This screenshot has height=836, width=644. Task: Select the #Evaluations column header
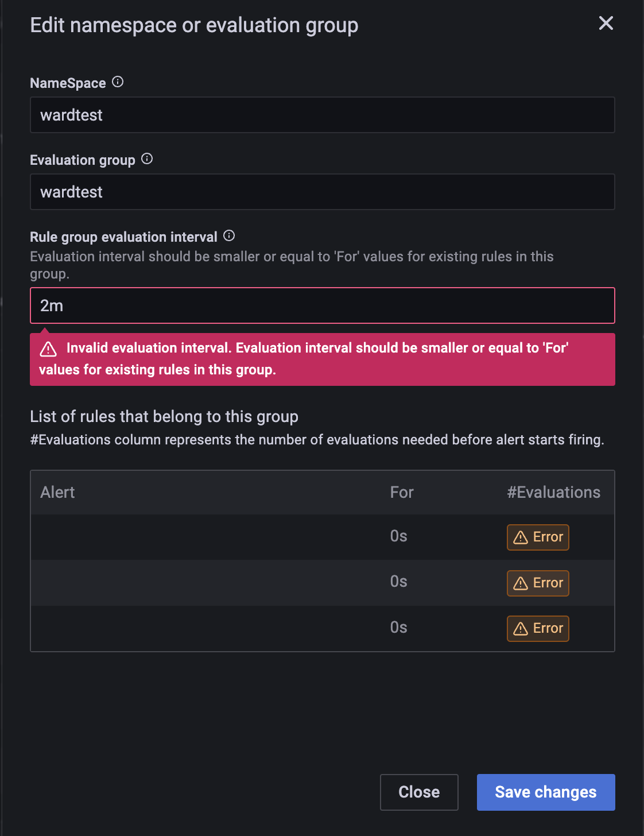point(553,492)
